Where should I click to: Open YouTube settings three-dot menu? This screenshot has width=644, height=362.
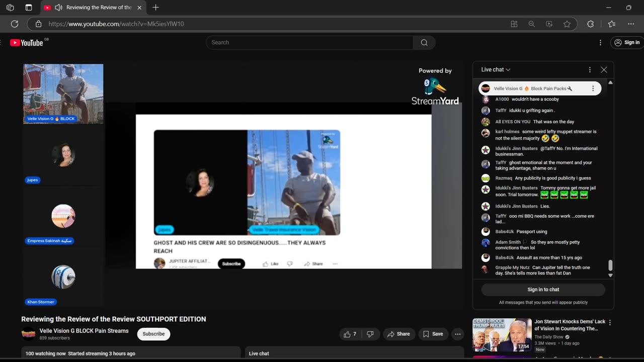coord(600,43)
